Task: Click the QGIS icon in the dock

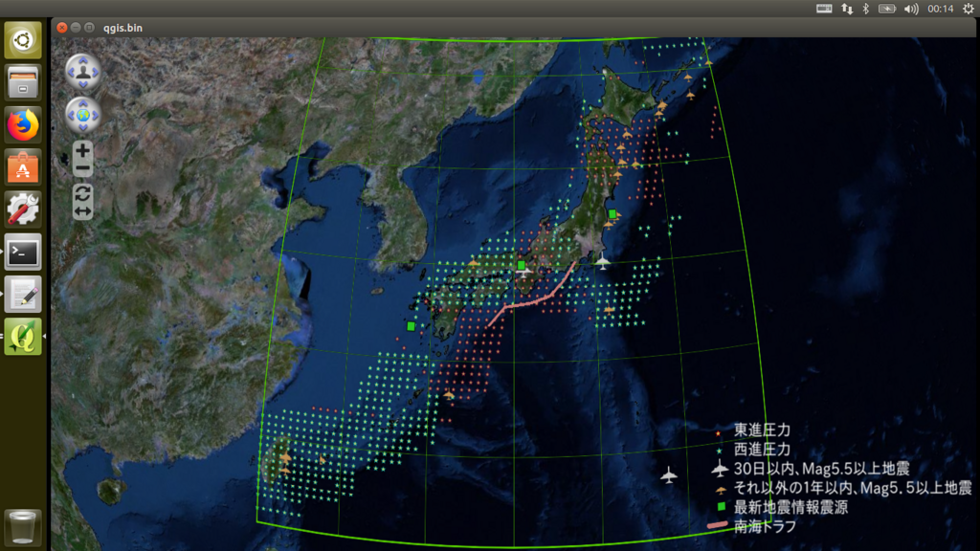Action: (23, 336)
